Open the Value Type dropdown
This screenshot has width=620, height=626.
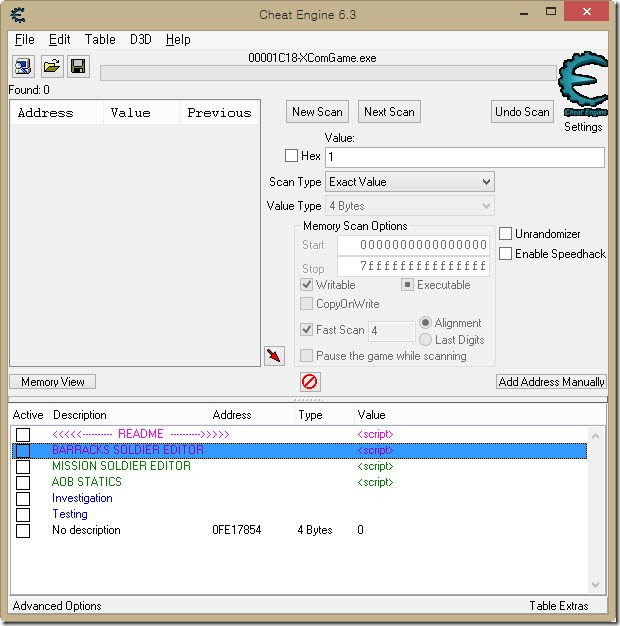(410, 206)
